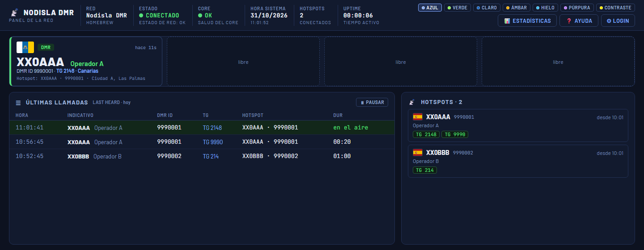Select the Verde theme
Viewport: 644px width, 250px height.
(458, 8)
